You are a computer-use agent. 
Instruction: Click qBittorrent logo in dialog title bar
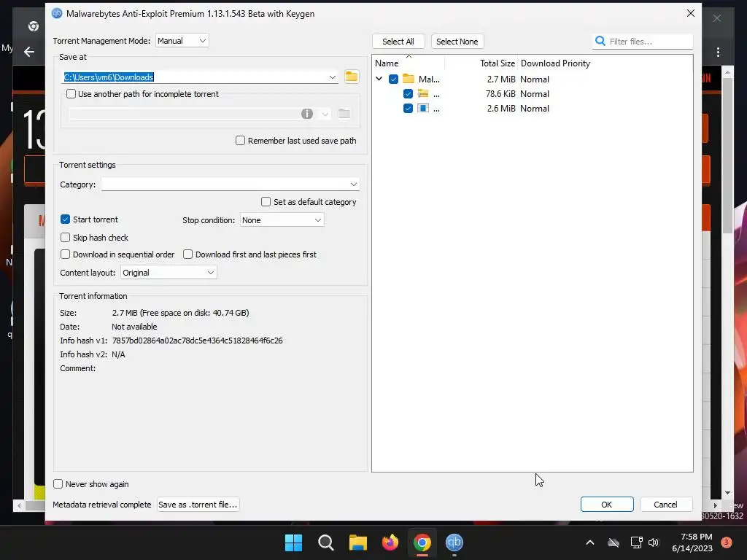tap(57, 13)
